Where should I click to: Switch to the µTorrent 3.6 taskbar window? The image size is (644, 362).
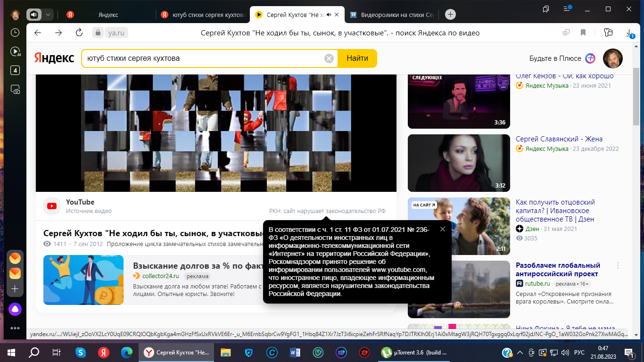coord(414,352)
